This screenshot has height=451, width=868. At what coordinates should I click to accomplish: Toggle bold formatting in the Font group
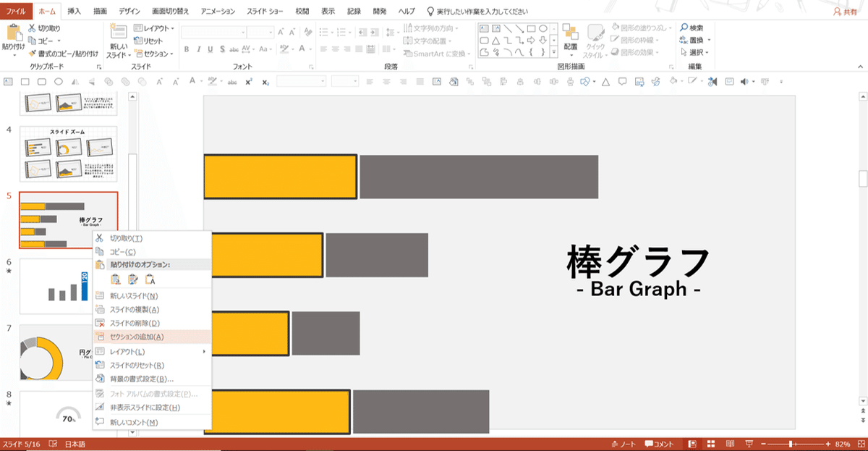pos(186,49)
